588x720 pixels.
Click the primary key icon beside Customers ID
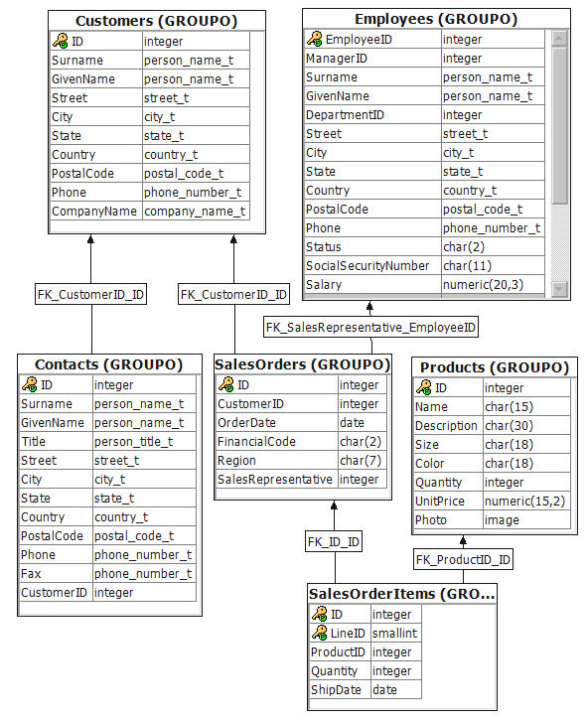click(x=61, y=41)
